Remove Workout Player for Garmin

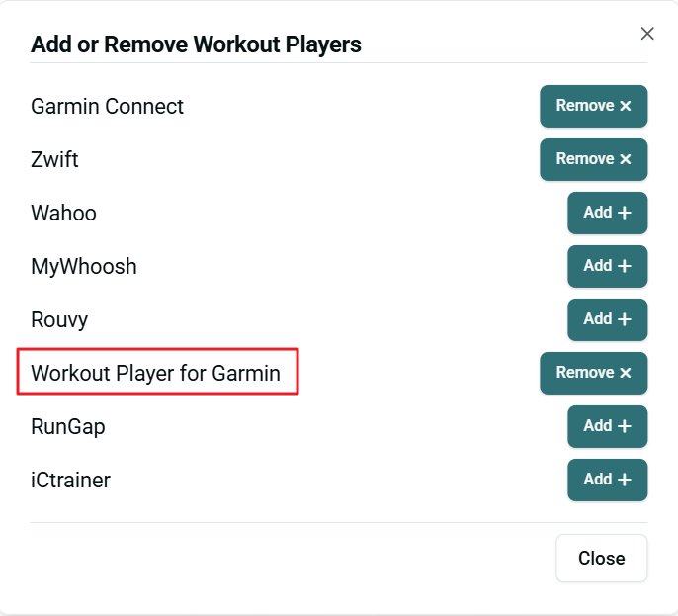[593, 373]
